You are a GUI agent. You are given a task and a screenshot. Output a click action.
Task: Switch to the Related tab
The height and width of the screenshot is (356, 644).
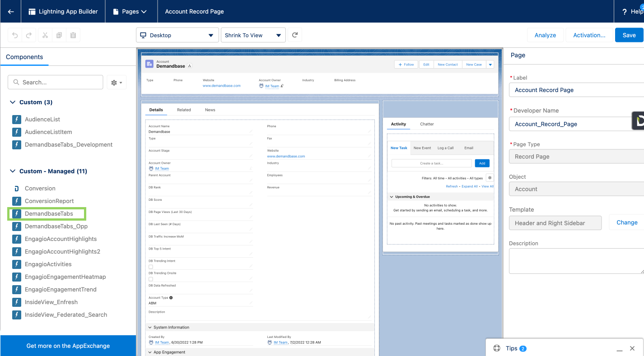[x=184, y=110]
